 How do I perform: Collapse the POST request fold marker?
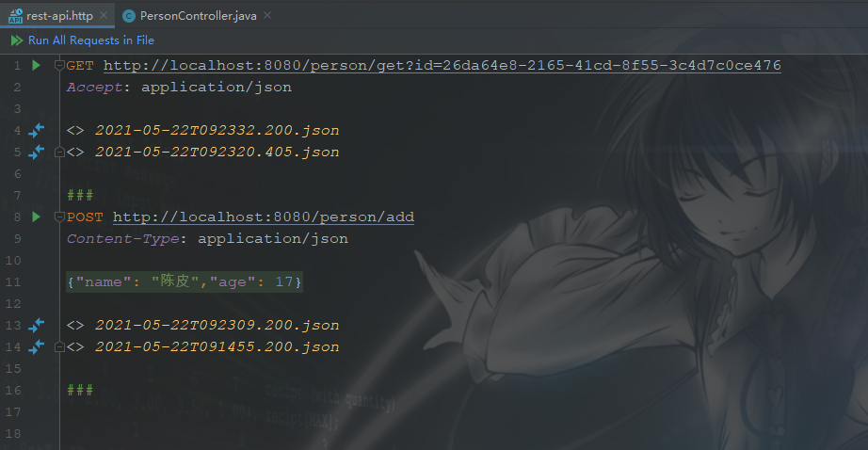click(x=59, y=217)
